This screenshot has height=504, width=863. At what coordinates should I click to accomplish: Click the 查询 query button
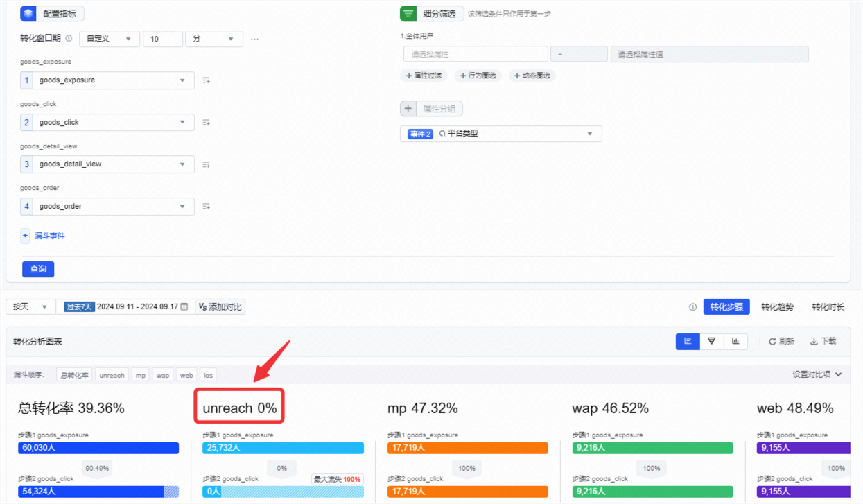(38, 269)
